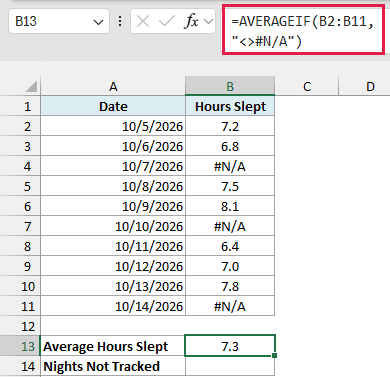Select the result cell showing 7.3
The height and width of the screenshot is (377, 390).
click(x=230, y=346)
